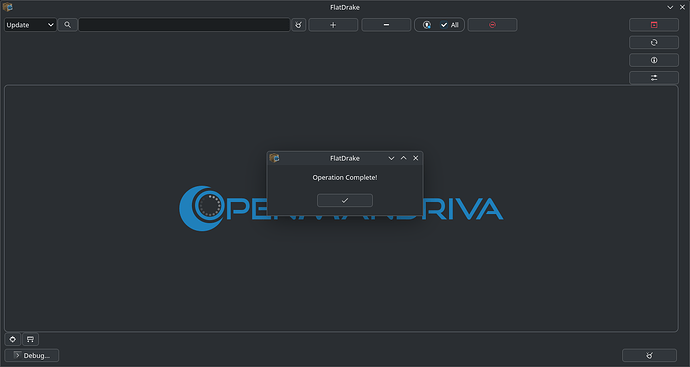Open the Debug... button

(32, 355)
